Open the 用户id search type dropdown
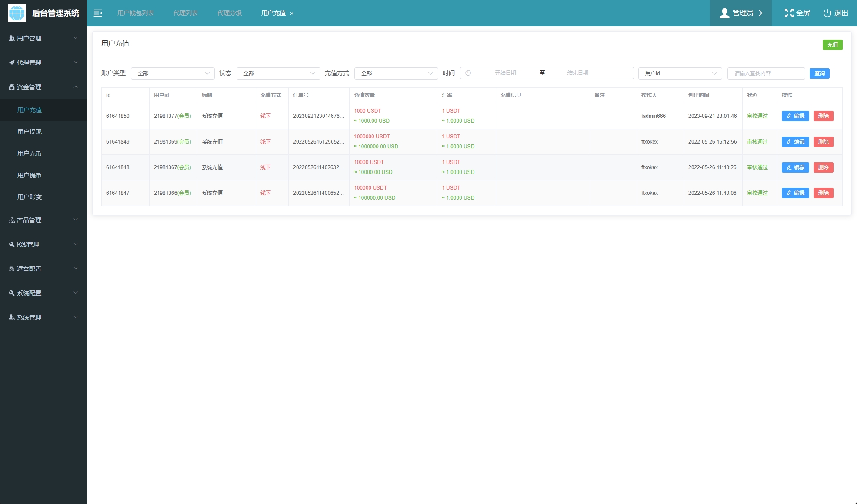857x504 pixels. pyautogui.click(x=680, y=73)
